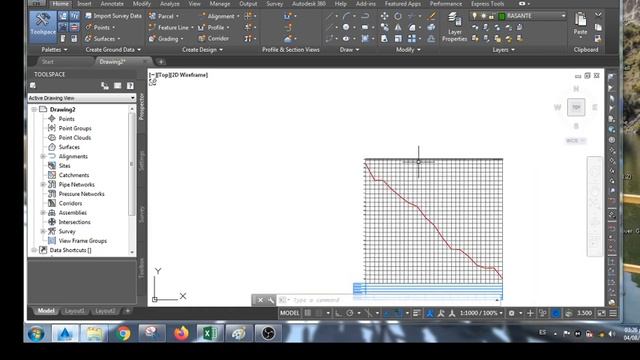Select the Rotate tool in Modify panel
640x360 pixels.
tap(398, 16)
